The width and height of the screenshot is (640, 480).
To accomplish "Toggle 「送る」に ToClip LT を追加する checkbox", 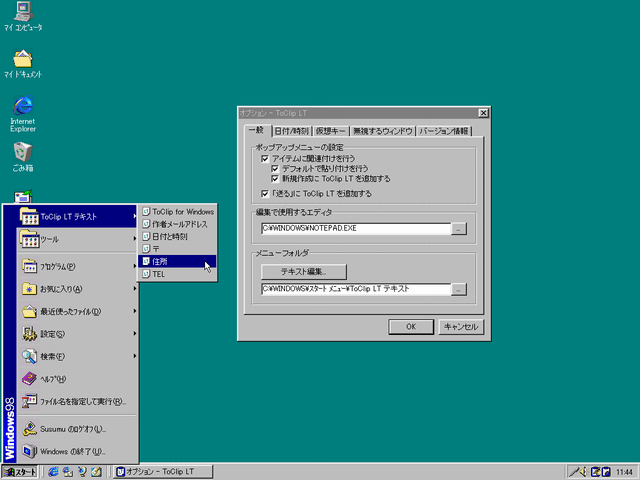I will point(265,193).
